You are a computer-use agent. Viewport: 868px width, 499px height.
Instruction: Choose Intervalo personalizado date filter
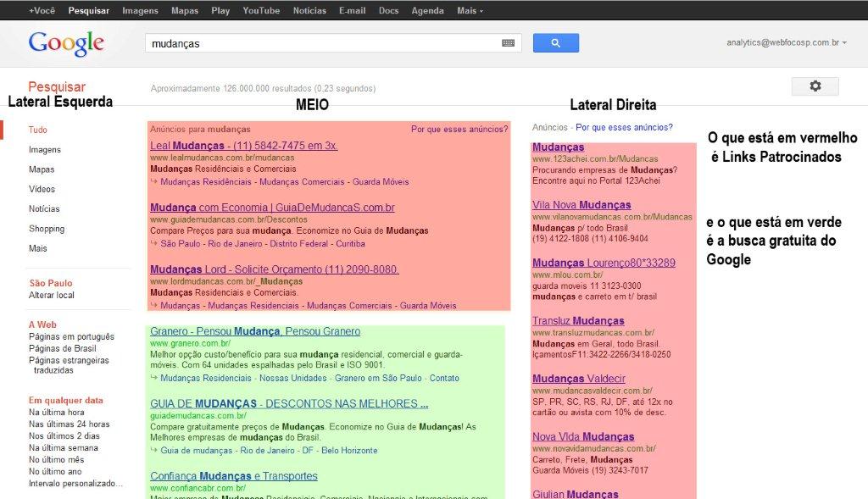point(75,484)
